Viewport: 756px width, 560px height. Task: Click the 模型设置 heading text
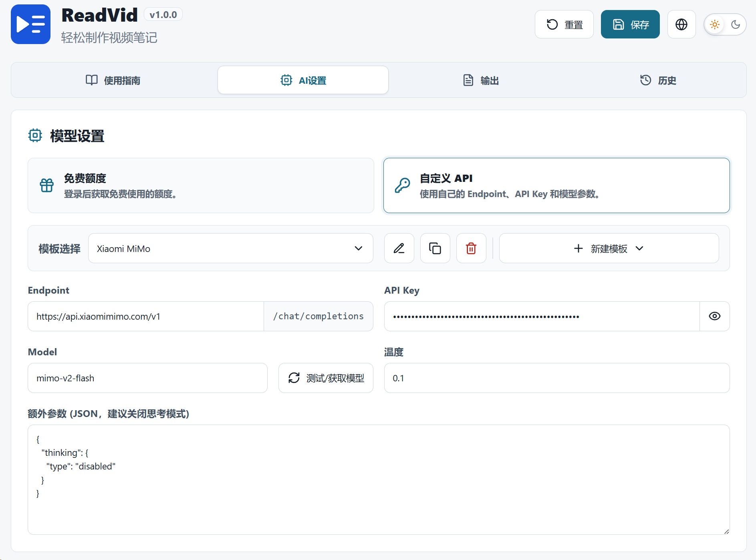[x=77, y=136]
